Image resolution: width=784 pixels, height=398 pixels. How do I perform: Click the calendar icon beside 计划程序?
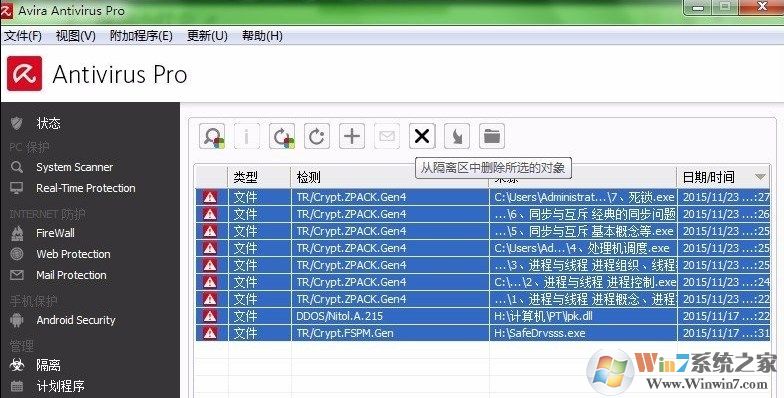coord(16,386)
